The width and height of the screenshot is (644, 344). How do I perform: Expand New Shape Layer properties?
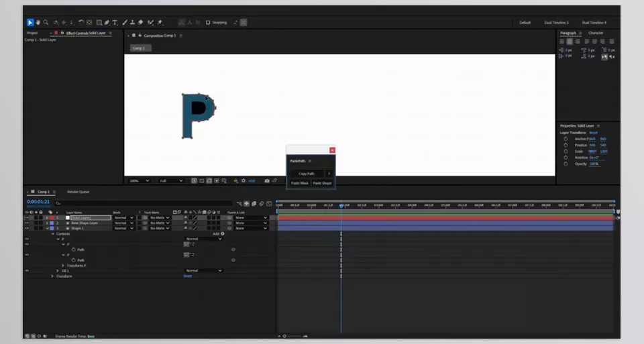[x=47, y=223]
